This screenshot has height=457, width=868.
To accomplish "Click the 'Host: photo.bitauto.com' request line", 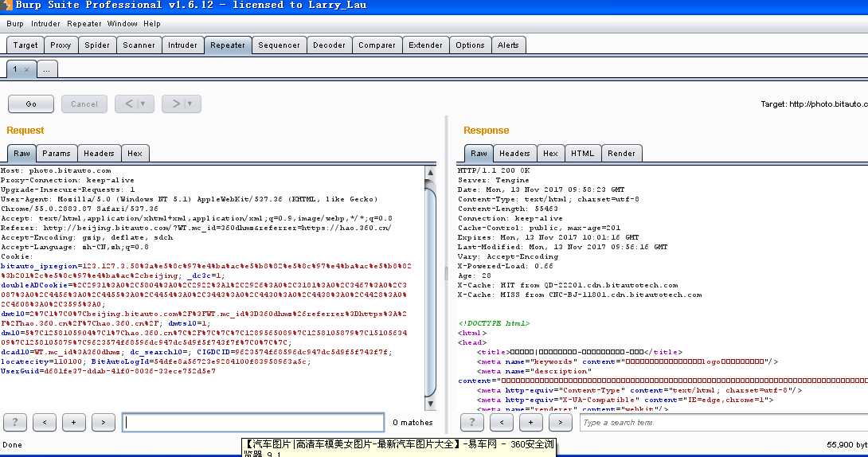I will (56, 170).
